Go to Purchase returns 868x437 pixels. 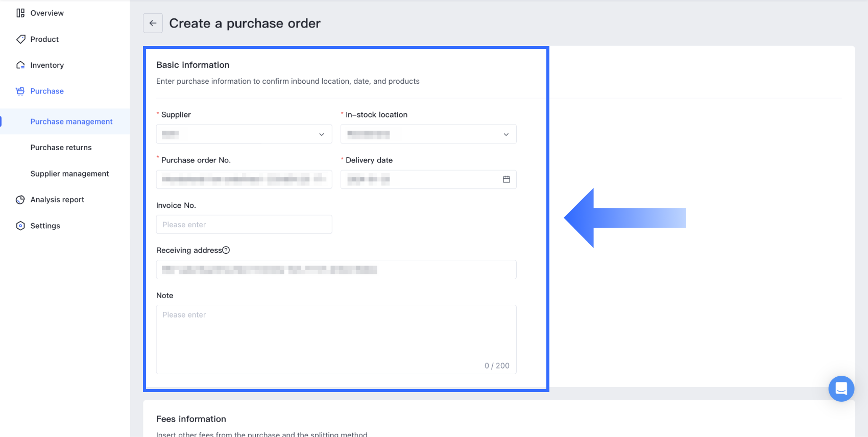(x=61, y=148)
